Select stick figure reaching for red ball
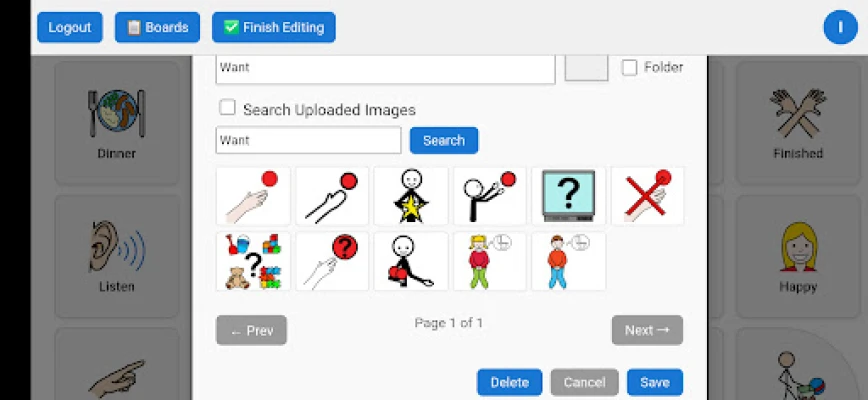Screen dimensions: 868x400 (490, 196)
